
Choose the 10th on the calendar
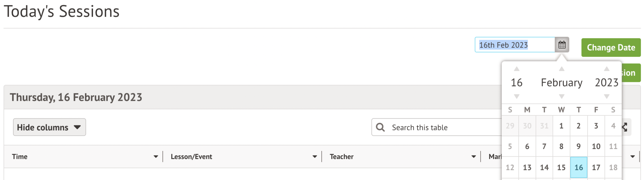click(596, 146)
